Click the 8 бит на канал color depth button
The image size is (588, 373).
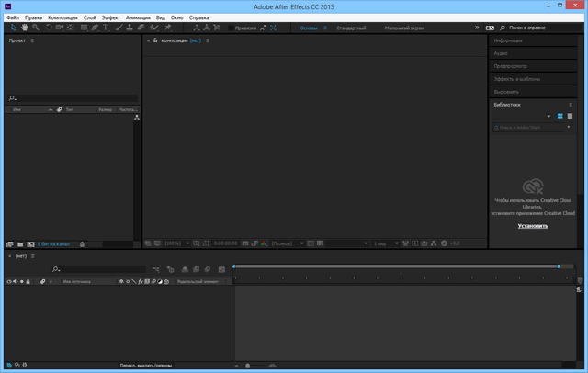click(x=53, y=244)
